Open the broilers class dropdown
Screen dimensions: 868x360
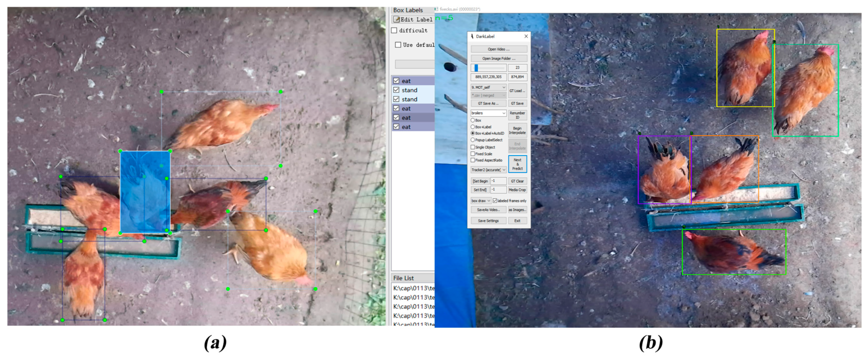[x=488, y=113]
